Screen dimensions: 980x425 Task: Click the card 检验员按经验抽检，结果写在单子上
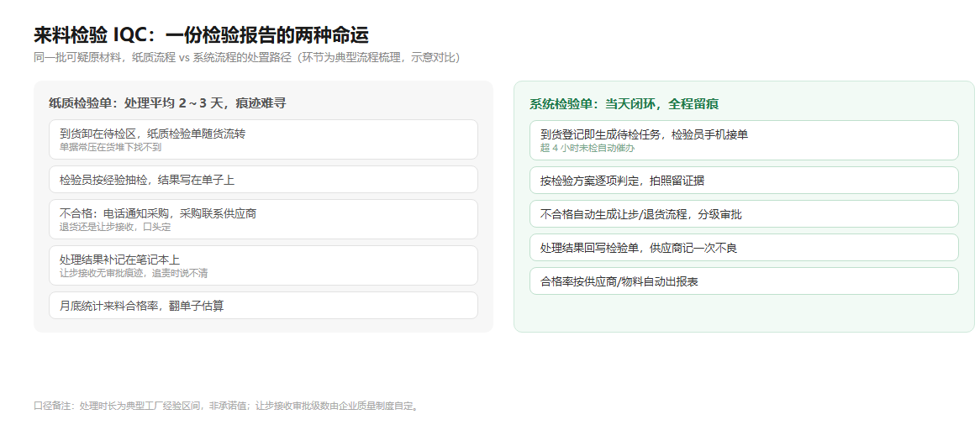pyautogui.click(x=263, y=180)
